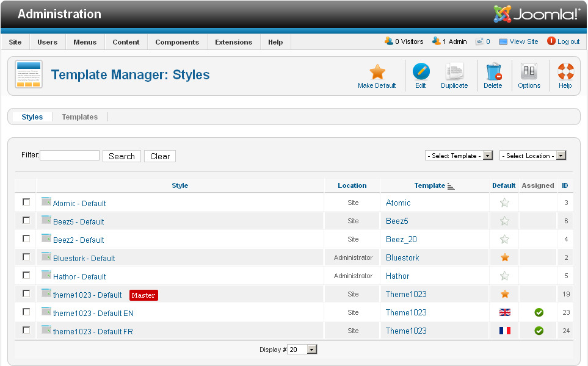Image resolution: width=588 pixels, height=366 pixels.
Task: Open the Site menu
Action: [15, 42]
